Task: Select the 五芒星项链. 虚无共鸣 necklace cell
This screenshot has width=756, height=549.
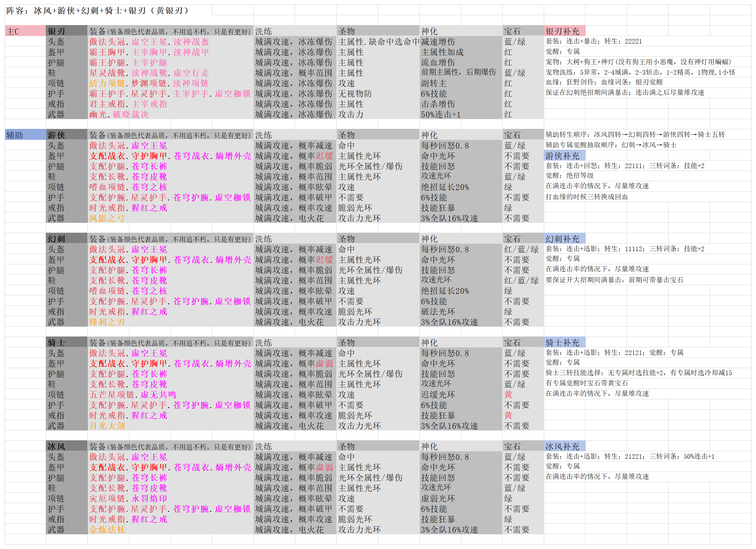Action: coord(133,394)
